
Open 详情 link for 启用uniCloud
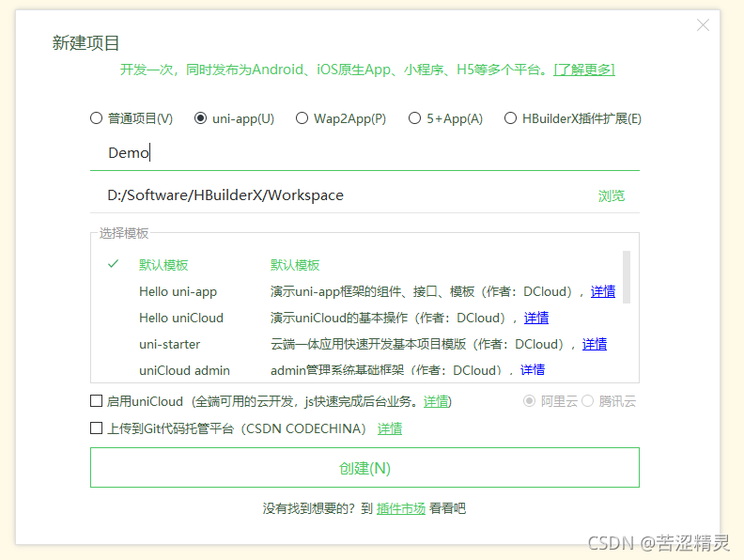436,401
